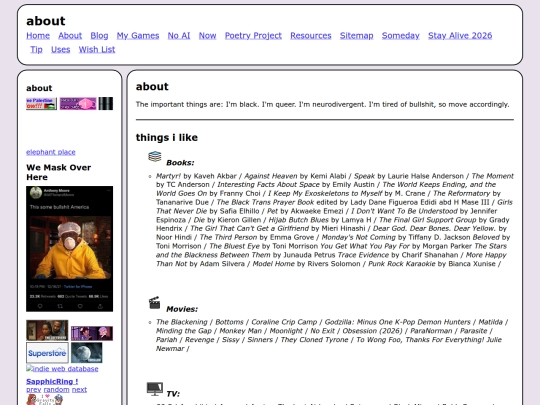Go to next webring site

tap(79, 390)
